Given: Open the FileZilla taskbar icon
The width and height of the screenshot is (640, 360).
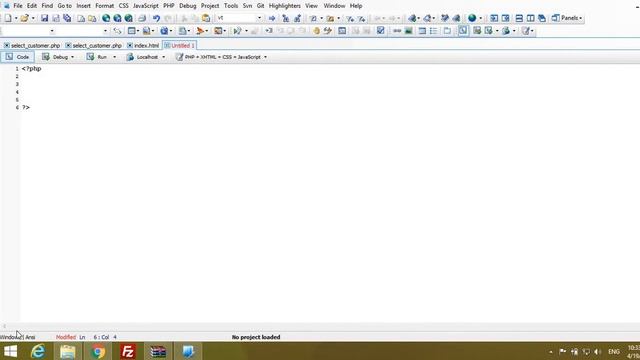Looking at the screenshot, I should coord(128,351).
